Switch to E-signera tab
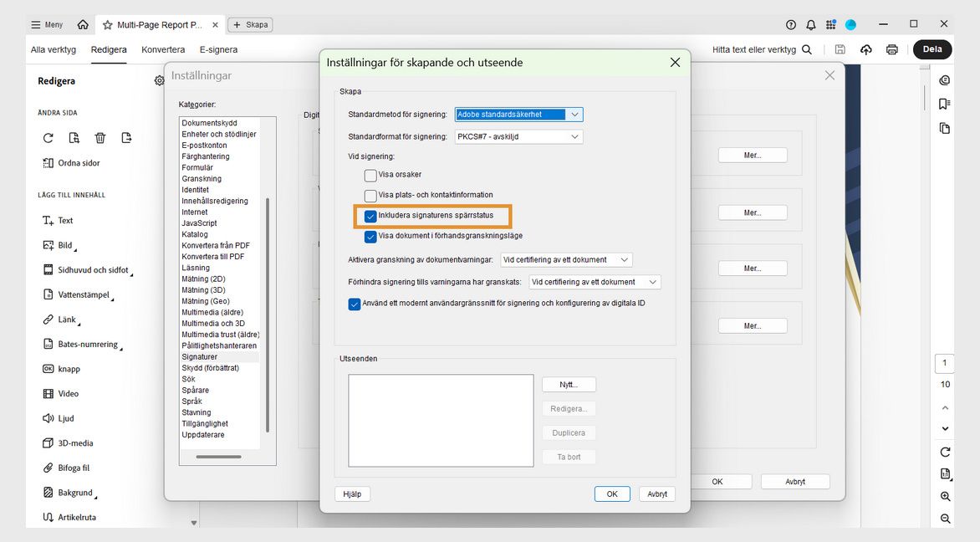 point(218,49)
